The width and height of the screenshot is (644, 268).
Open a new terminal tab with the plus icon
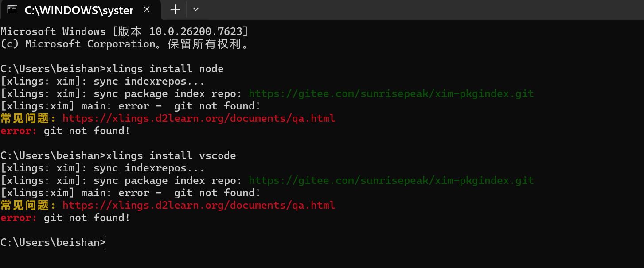(174, 10)
